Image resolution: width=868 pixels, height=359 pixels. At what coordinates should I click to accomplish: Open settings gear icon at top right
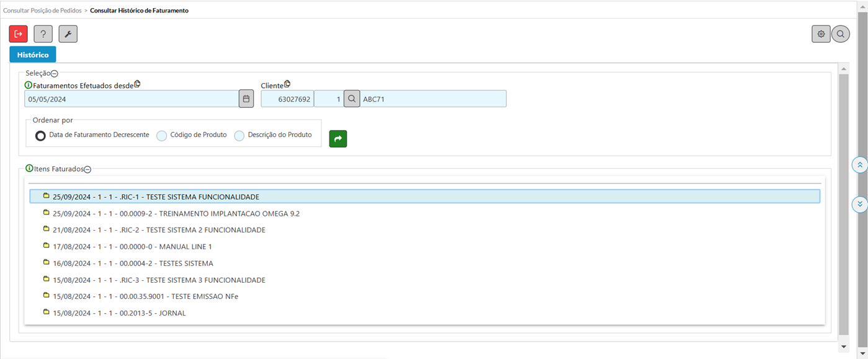click(821, 34)
